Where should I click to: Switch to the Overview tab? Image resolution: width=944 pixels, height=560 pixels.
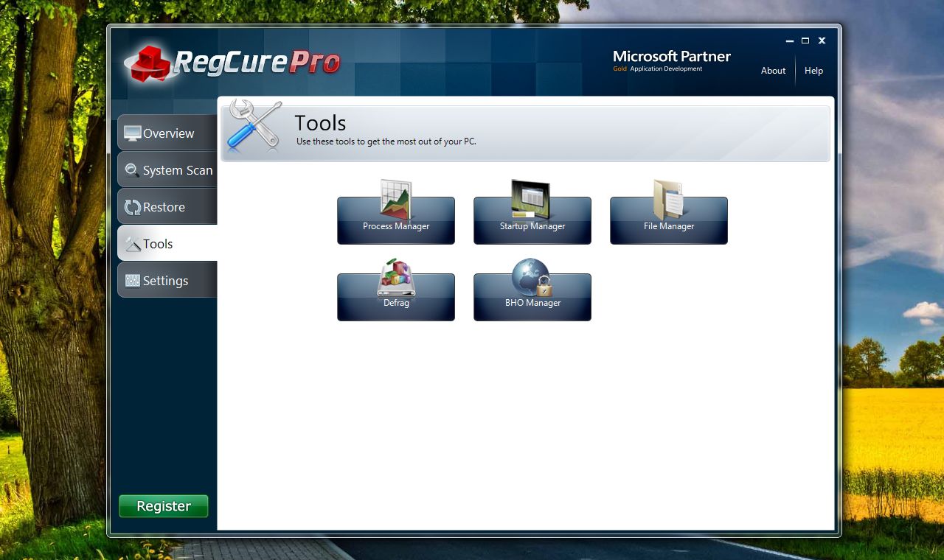pos(167,133)
